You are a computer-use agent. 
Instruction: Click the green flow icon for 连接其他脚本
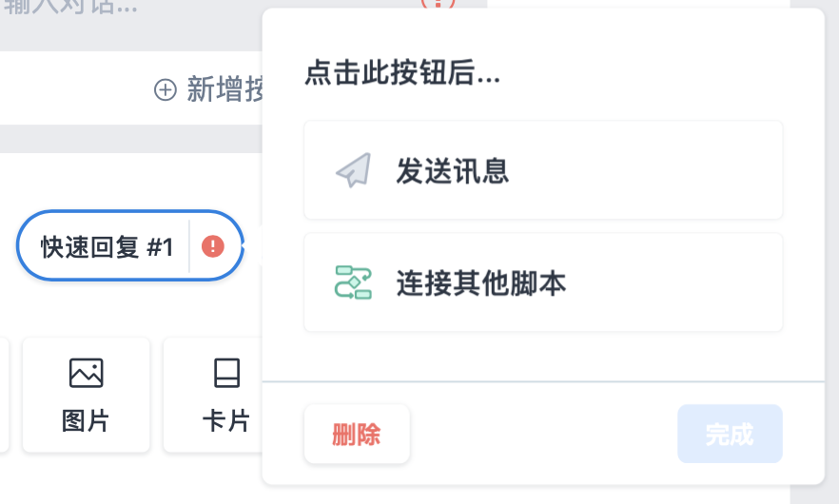point(353,282)
